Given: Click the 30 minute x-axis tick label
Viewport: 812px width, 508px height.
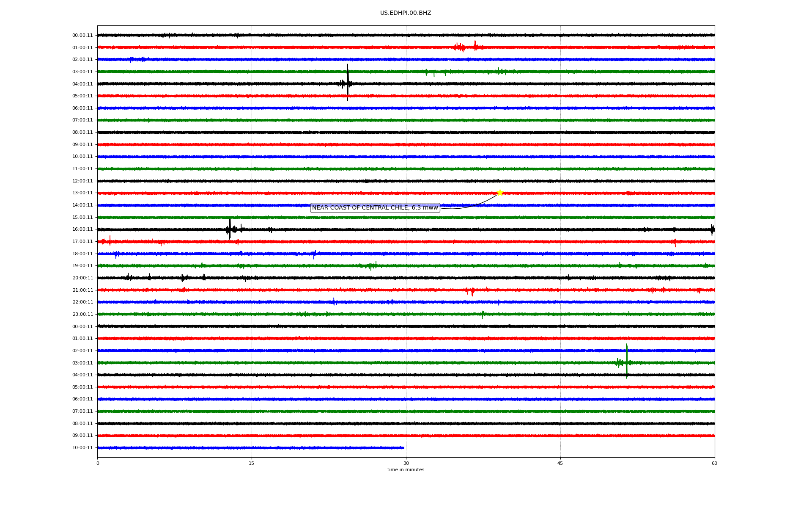Looking at the screenshot, I should click(406, 464).
